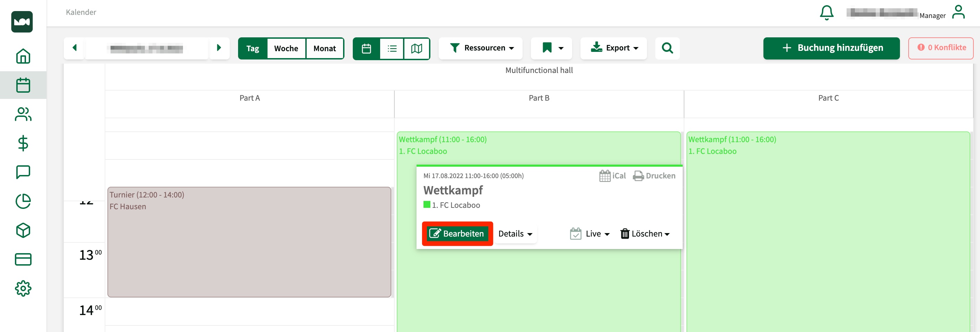980x332 pixels.
Task: Open the dollar sign finance icon
Action: (23, 143)
